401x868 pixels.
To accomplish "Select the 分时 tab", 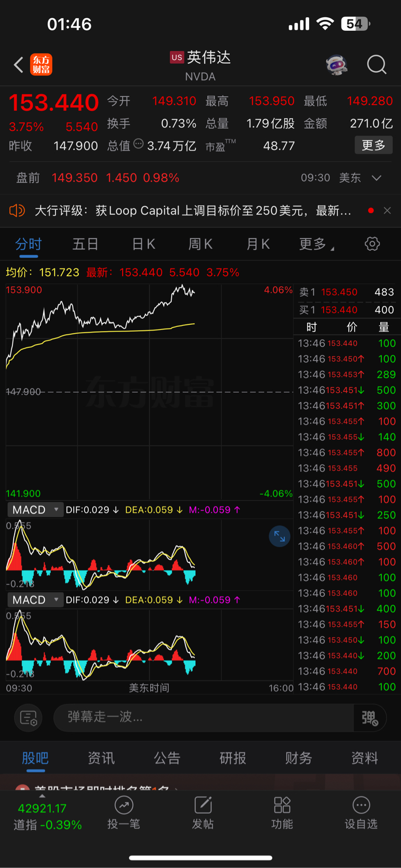I will coord(28,244).
